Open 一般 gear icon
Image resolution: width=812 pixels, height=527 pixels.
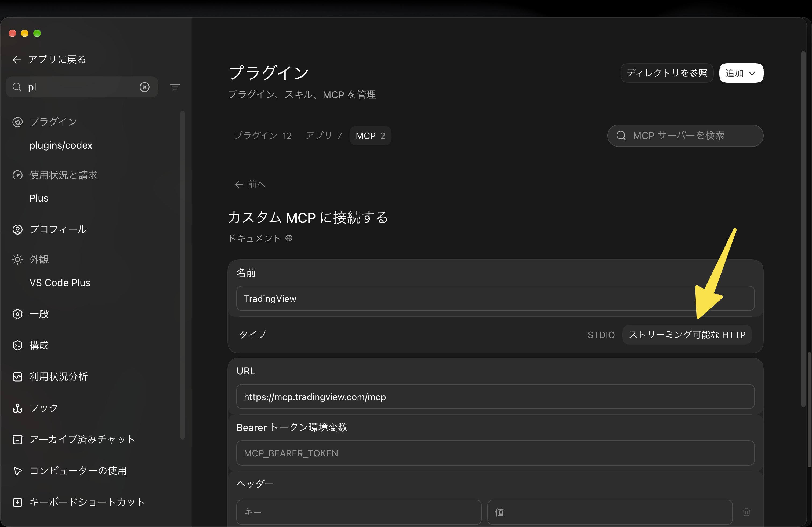click(17, 314)
